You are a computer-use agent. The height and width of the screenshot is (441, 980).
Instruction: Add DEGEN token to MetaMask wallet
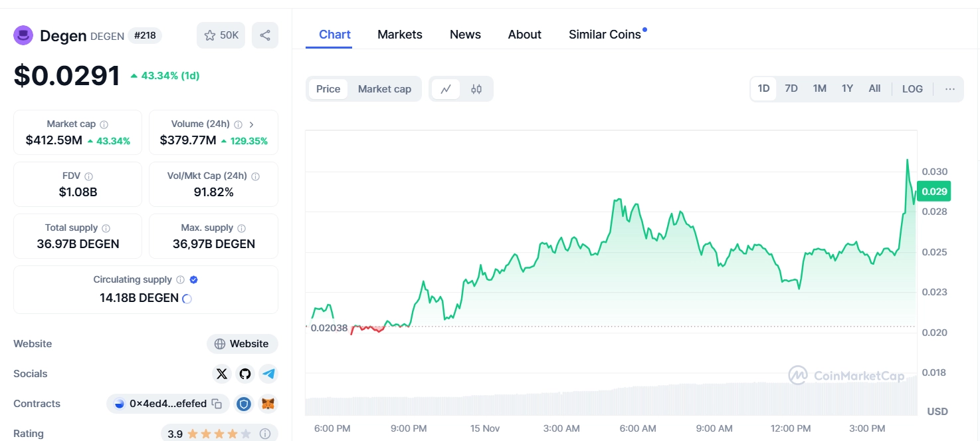point(269,404)
